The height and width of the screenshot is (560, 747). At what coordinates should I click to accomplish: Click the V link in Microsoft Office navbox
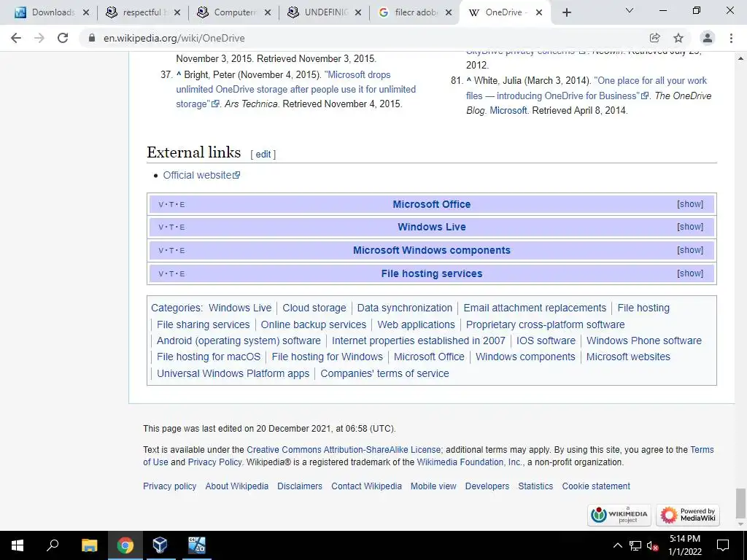point(161,205)
